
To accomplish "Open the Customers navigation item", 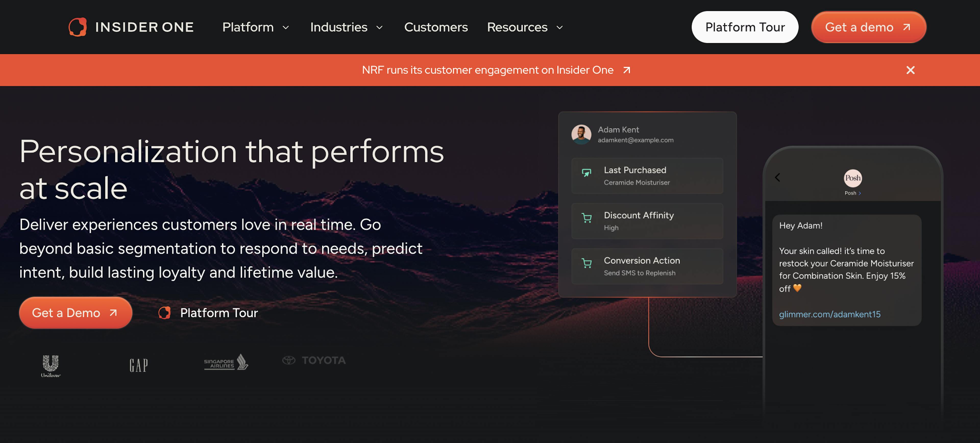I will [x=436, y=27].
